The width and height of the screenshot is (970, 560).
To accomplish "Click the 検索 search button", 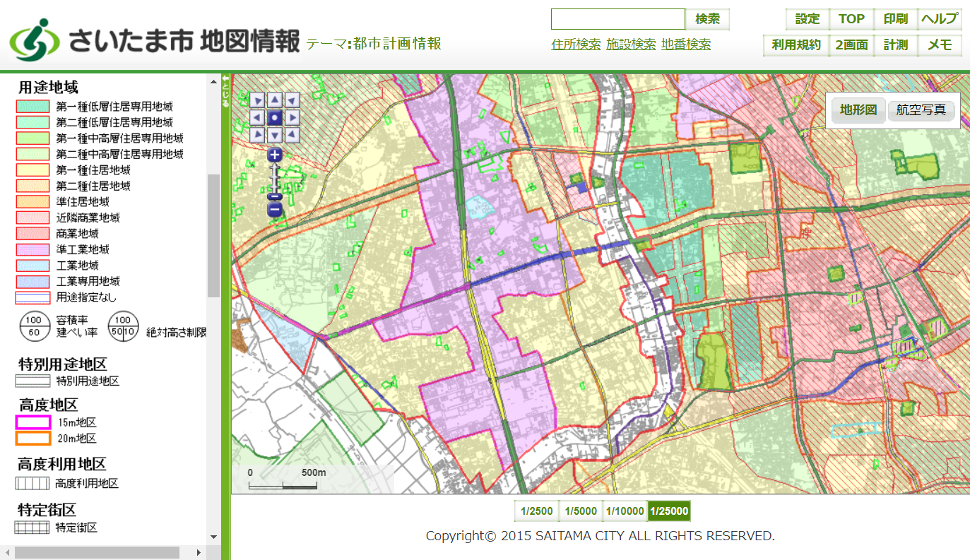I will click(x=706, y=18).
